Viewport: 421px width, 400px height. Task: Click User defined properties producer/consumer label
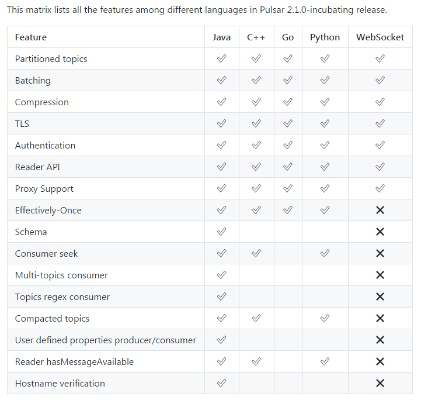[x=105, y=340]
